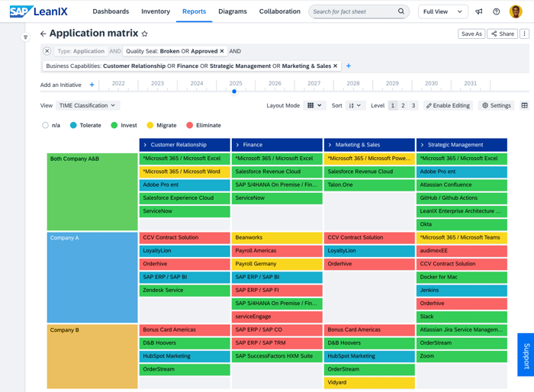Open the table view grid icon
Screen dimensions: 534x392
point(525,105)
